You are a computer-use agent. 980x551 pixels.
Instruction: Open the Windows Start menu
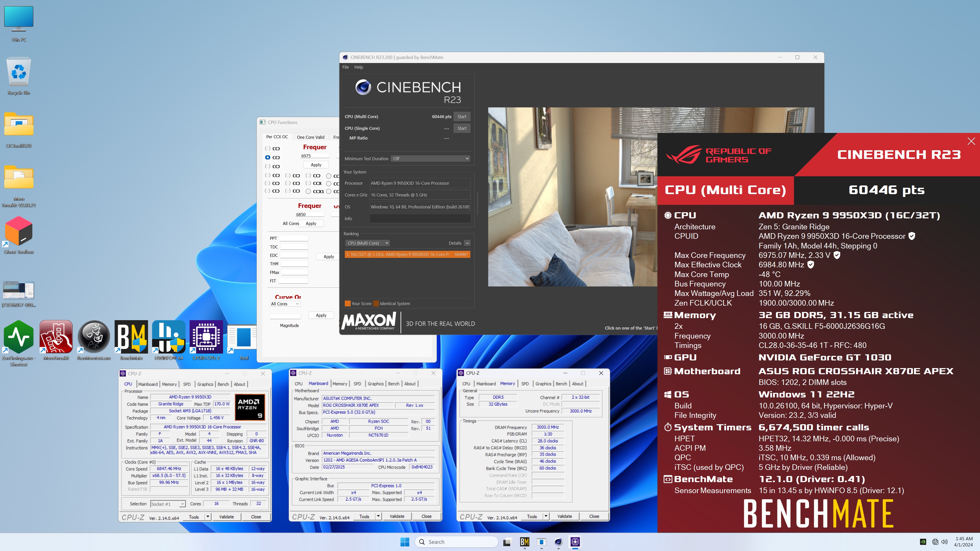(x=405, y=542)
